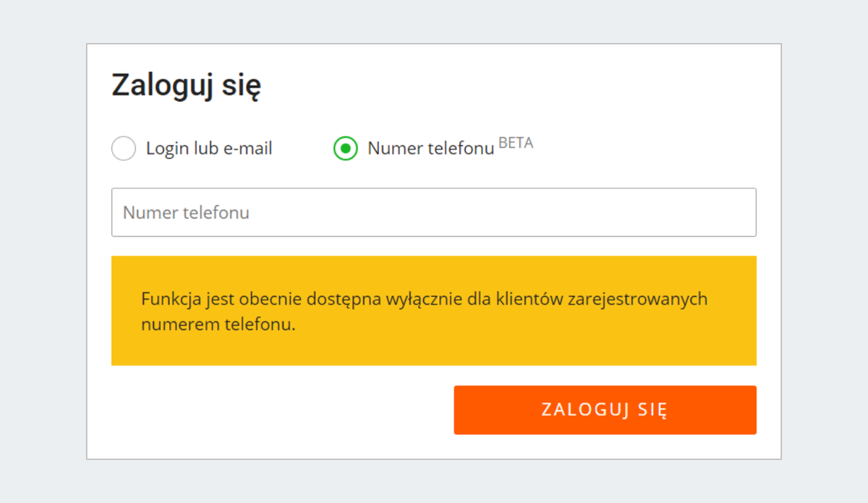
Task: Click the Zaloguj się heading
Action: tap(187, 84)
